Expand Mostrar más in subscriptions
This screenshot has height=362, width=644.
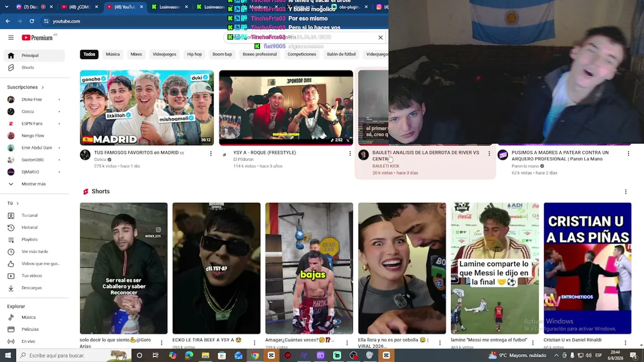(34, 184)
